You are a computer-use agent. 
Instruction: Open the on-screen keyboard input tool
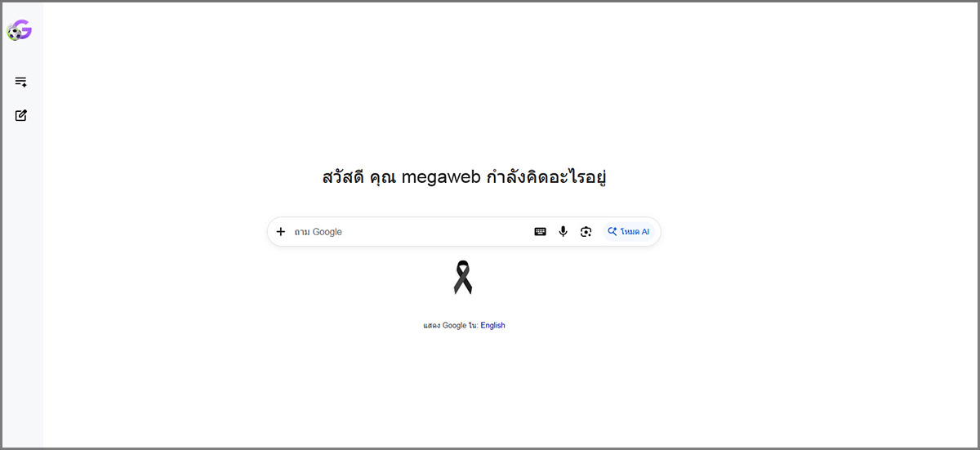click(540, 232)
